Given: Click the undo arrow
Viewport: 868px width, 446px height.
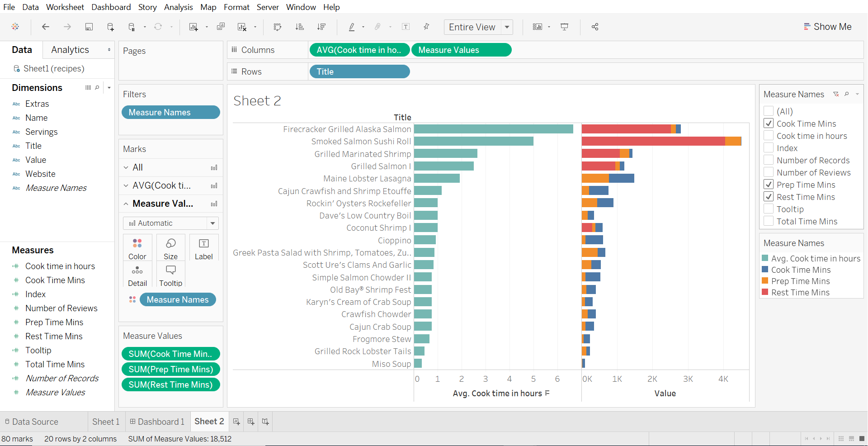Looking at the screenshot, I should click(x=45, y=27).
